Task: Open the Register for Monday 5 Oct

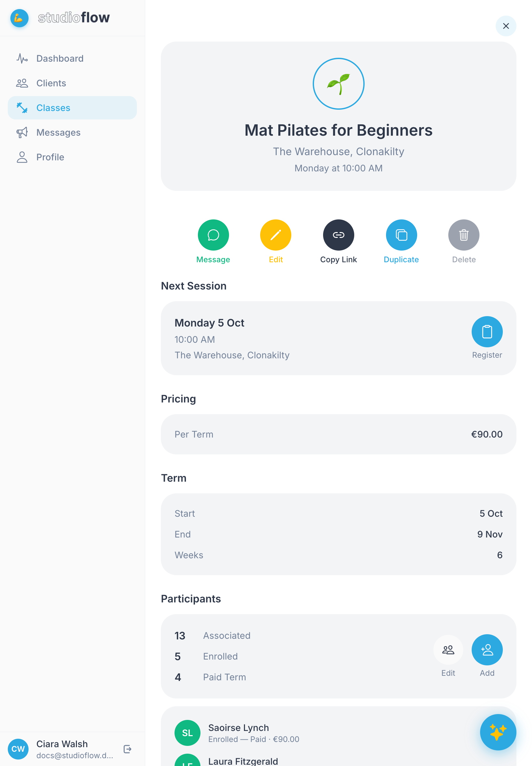Action: pos(487,331)
